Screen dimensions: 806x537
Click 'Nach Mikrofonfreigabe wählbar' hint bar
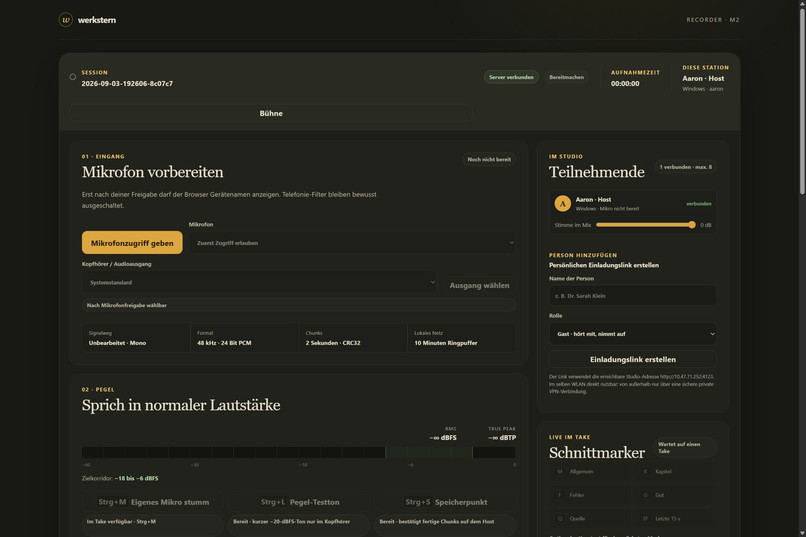pyautogui.click(x=299, y=305)
